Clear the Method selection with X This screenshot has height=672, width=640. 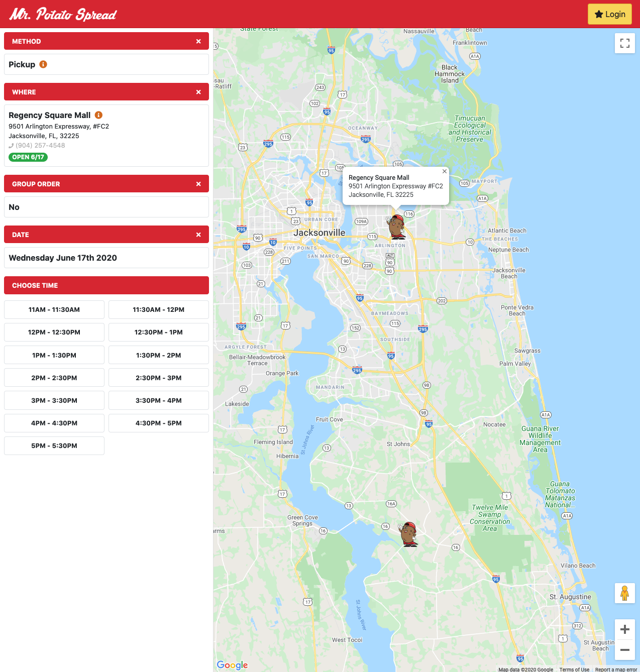point(198,41)
